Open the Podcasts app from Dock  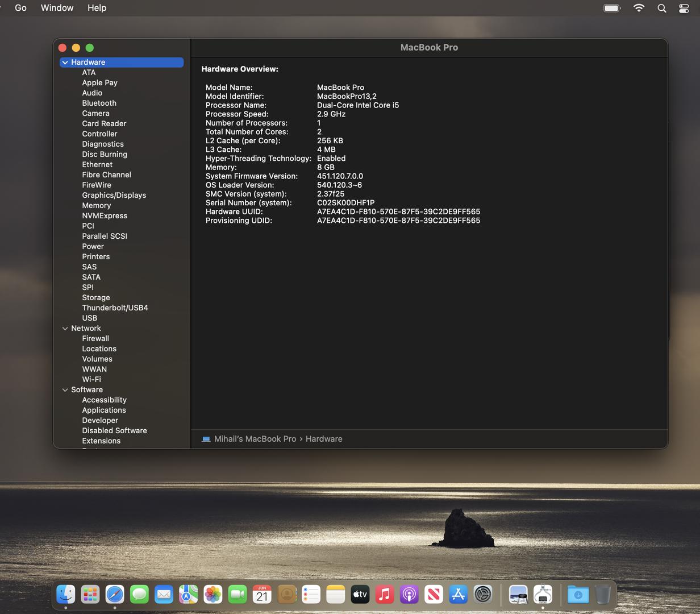tap(409, 595)
